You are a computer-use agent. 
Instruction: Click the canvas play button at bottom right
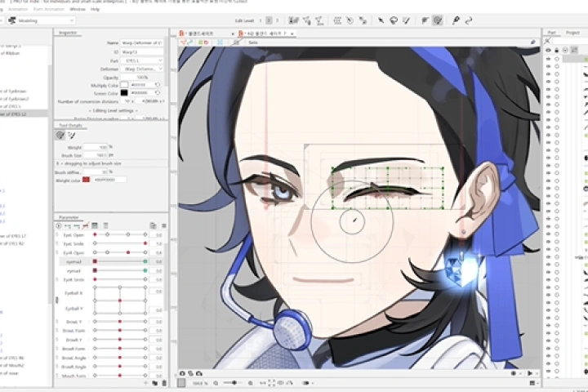[x=530, y=373]
